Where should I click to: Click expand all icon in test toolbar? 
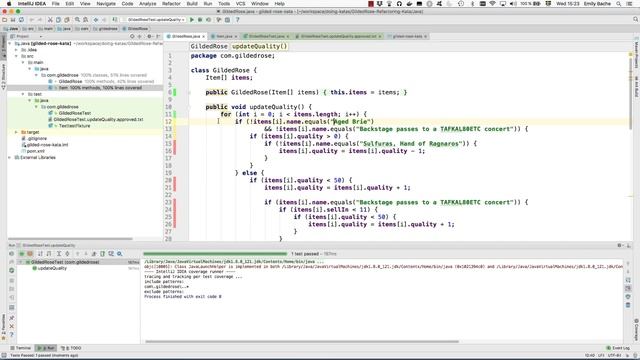[x=59, y=254]
